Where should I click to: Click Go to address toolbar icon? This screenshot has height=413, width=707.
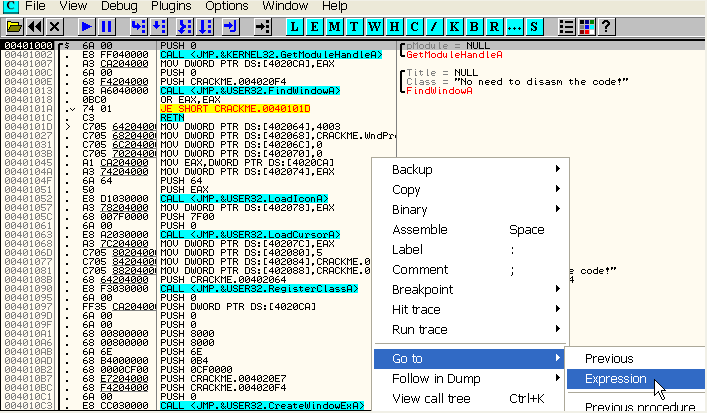click(x=262, y=27)
